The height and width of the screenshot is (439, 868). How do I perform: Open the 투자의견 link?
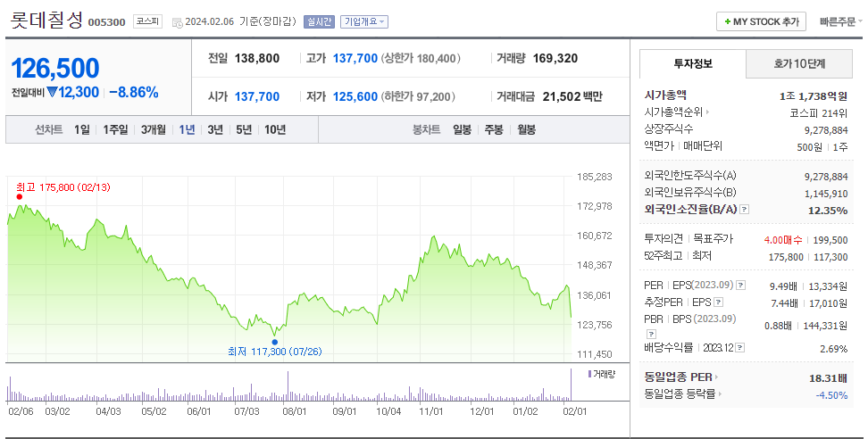[x=664, y=239]
